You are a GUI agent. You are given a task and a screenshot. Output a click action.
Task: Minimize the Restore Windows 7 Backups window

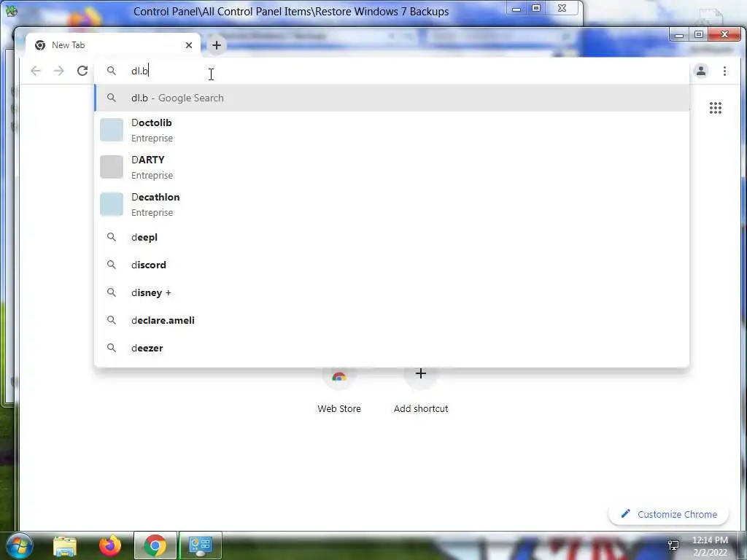click(x=516, y=8)
